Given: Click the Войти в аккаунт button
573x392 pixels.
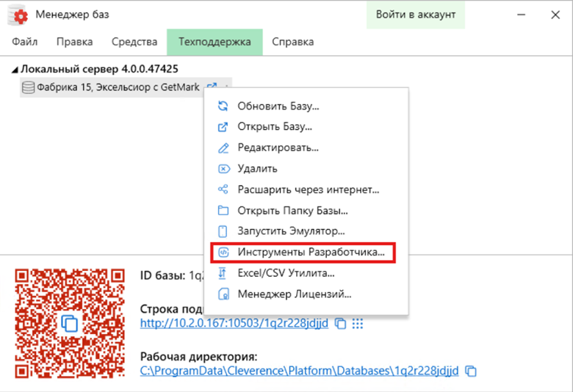Looking at the screenshot, I should [416, 15].
